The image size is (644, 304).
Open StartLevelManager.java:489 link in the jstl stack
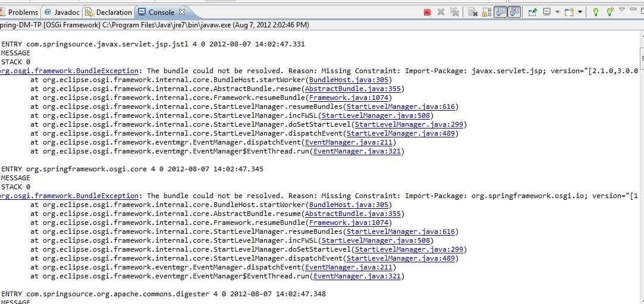[400, 133]
